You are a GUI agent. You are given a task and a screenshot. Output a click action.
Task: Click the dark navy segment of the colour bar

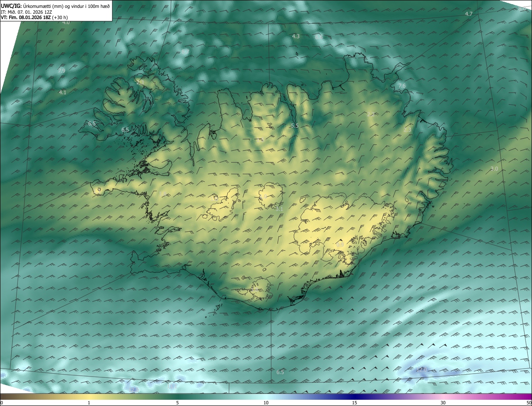coord(355,396)
